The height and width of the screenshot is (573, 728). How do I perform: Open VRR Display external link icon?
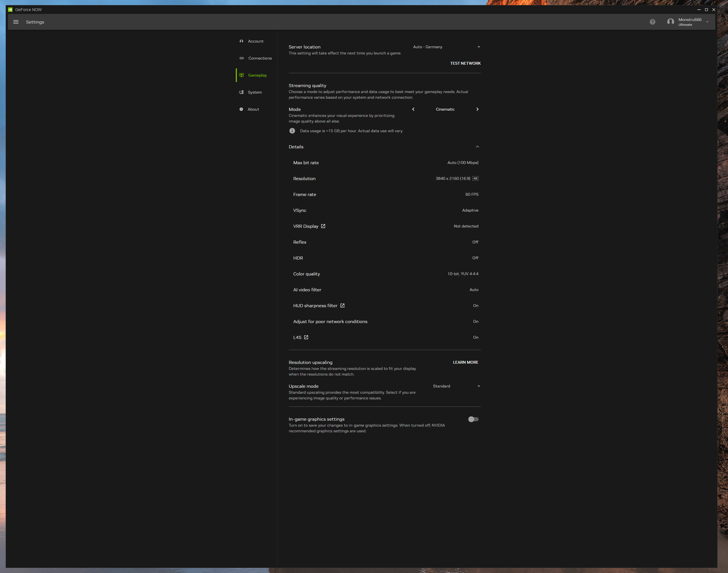click(x=323, y=226)
